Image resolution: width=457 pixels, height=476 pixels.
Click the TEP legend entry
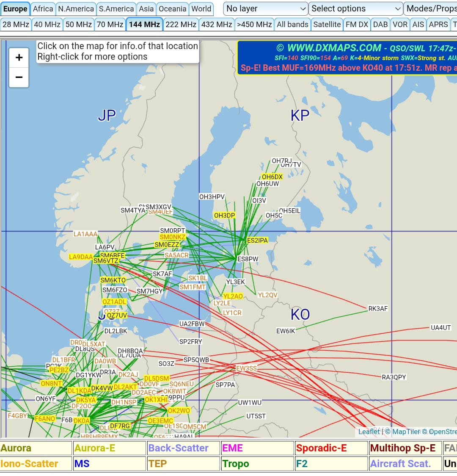pos(184,464)
